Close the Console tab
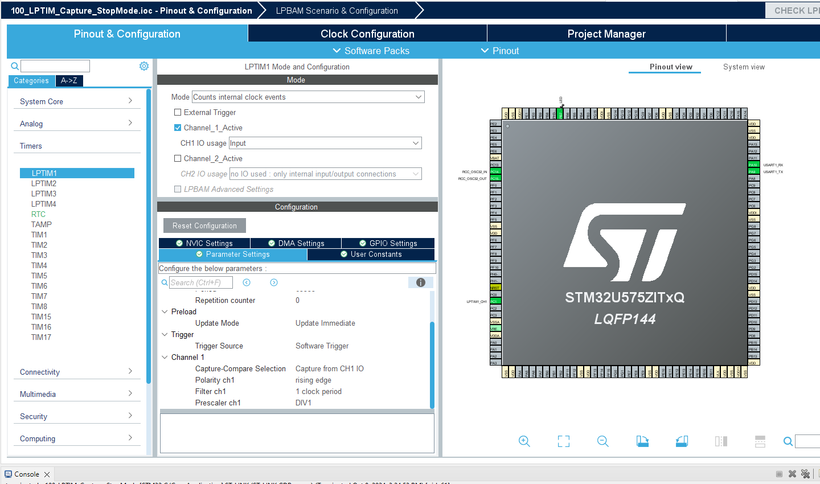 (47, 475)
